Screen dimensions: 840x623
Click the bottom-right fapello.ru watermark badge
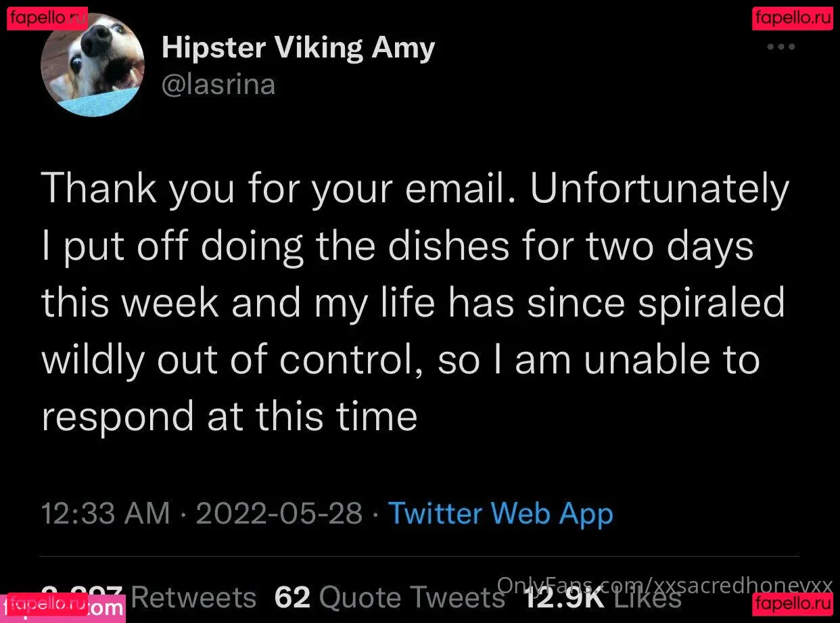coord(793,603)
